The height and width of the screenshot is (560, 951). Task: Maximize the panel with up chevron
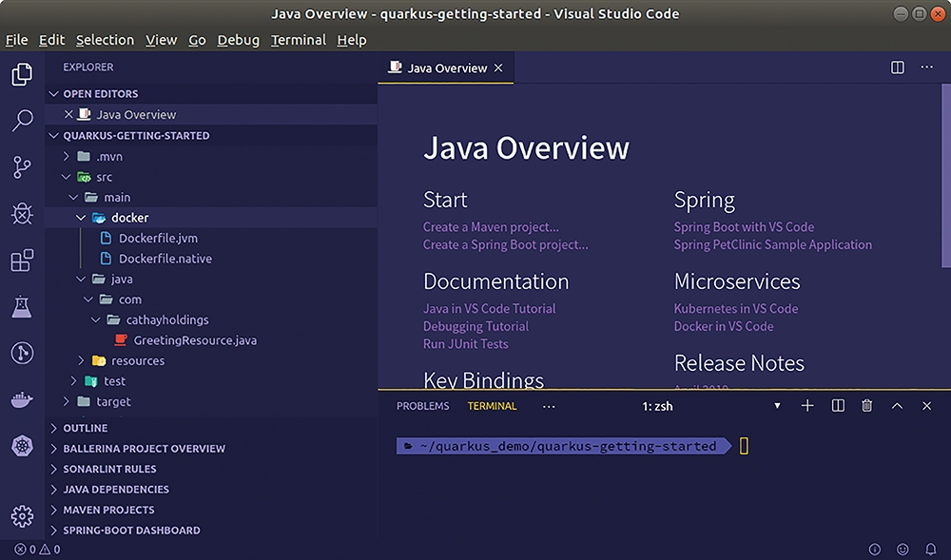point(897,406)
